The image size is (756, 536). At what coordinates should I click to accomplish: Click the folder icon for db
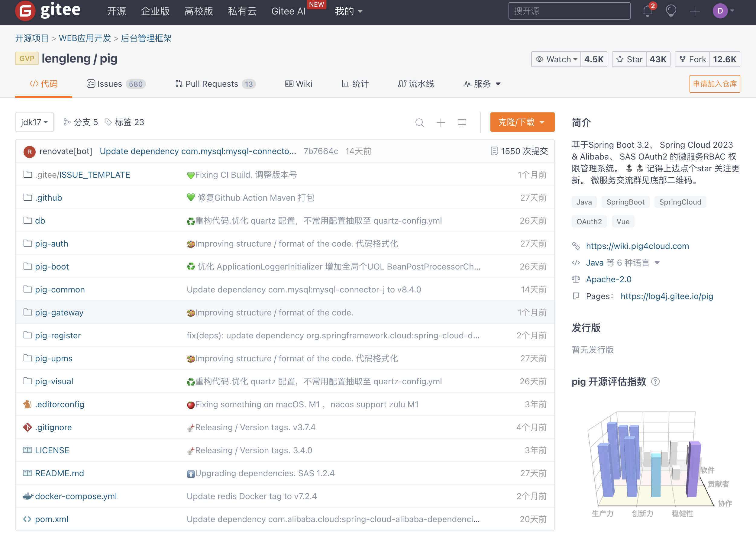[28, 220]
